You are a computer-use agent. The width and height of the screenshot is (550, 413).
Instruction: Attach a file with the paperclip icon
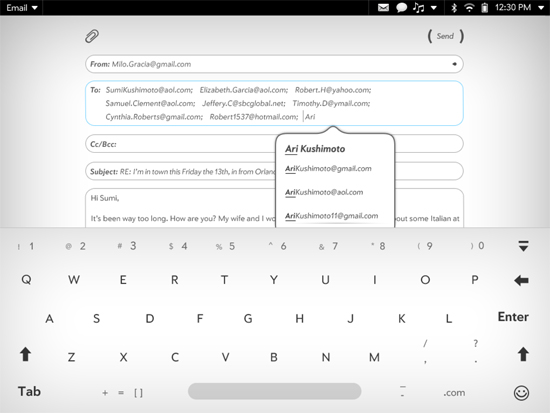[92, 36]
